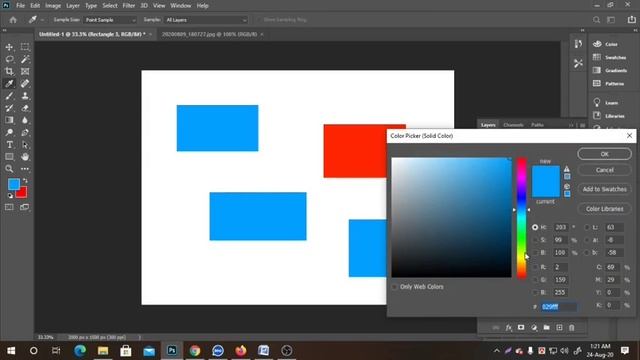Select the H hue radio button
The image size is (640, 360).
(535, 227)
